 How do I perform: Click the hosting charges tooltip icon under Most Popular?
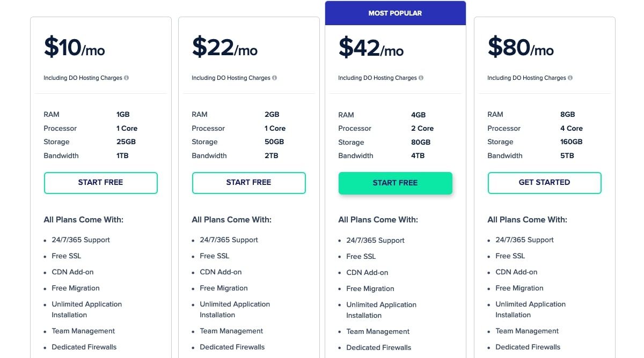(422, 78)
